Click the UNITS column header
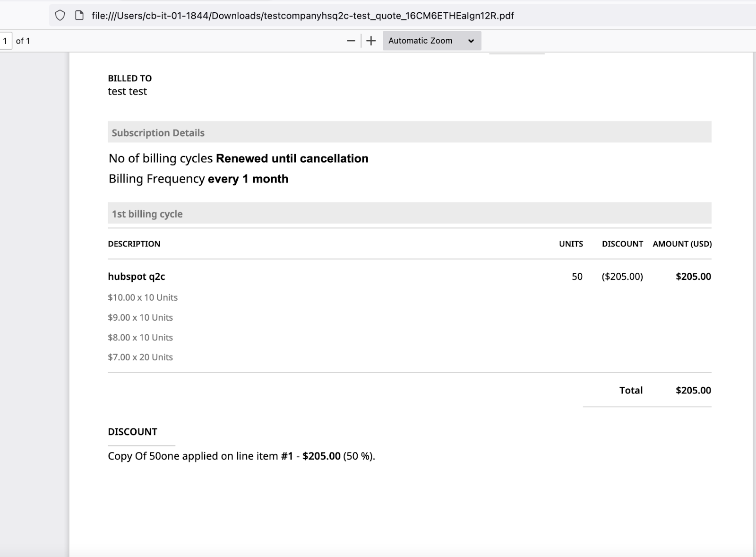 coord(571,244)
